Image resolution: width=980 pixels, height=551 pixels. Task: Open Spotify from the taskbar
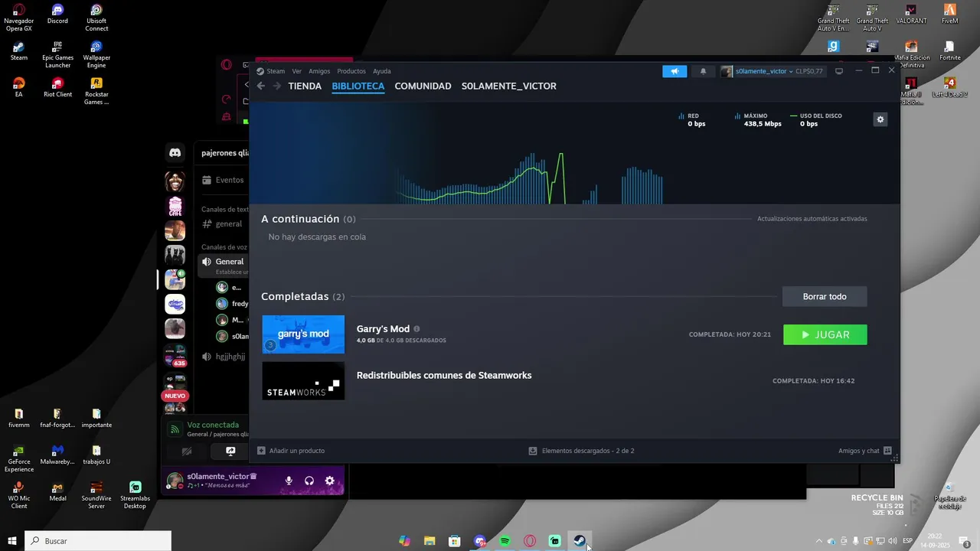(505, 541)
